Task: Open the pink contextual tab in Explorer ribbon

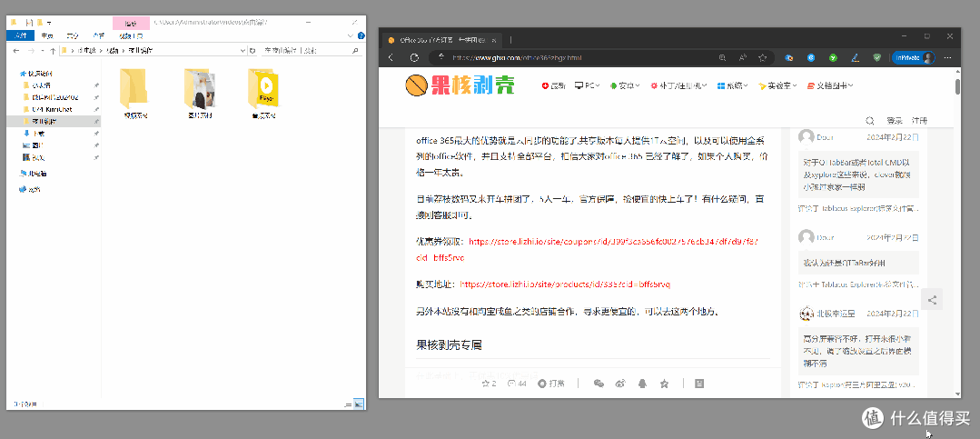Action: [x=132, y=23]
